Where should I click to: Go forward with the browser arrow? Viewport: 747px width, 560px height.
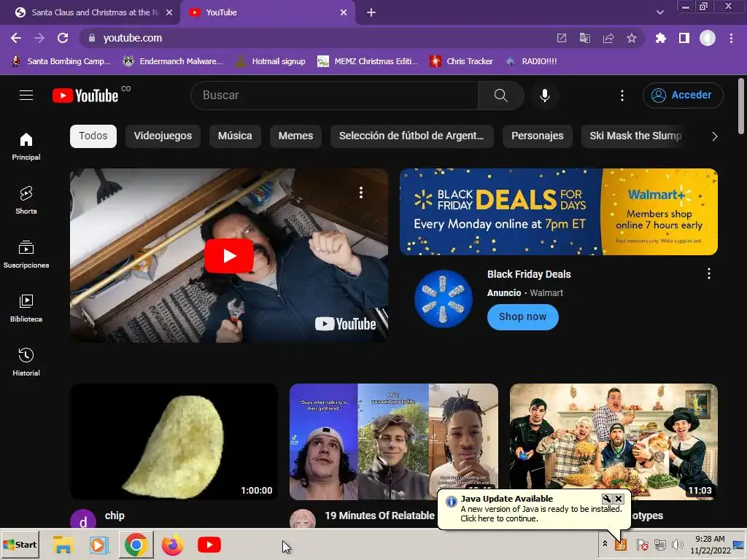tap(39, 38)
